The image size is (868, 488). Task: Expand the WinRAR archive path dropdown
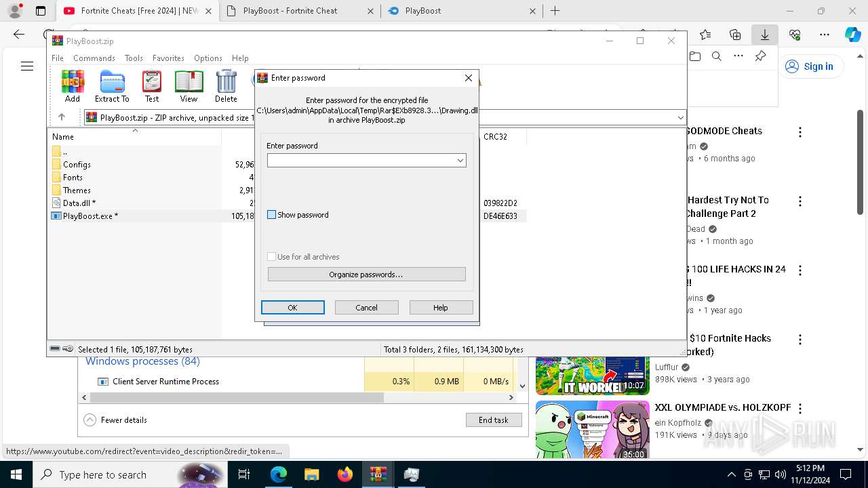[680, 118]
